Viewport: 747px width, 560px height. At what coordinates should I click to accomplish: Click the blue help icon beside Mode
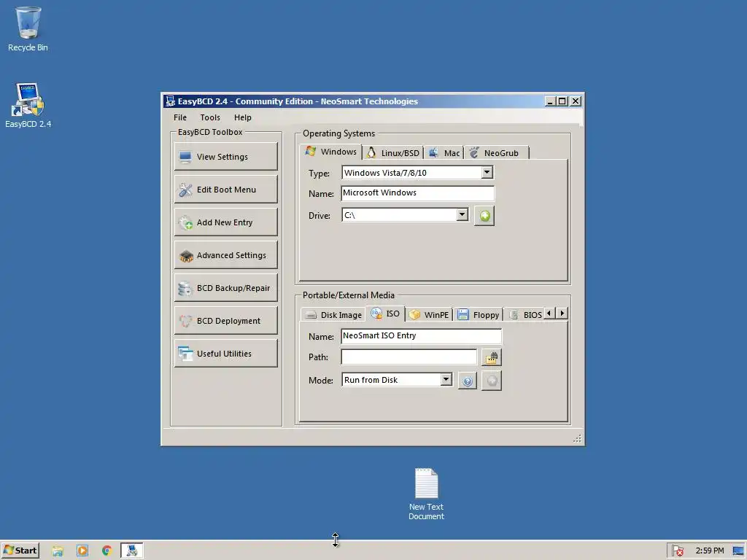tap(468, 381)
